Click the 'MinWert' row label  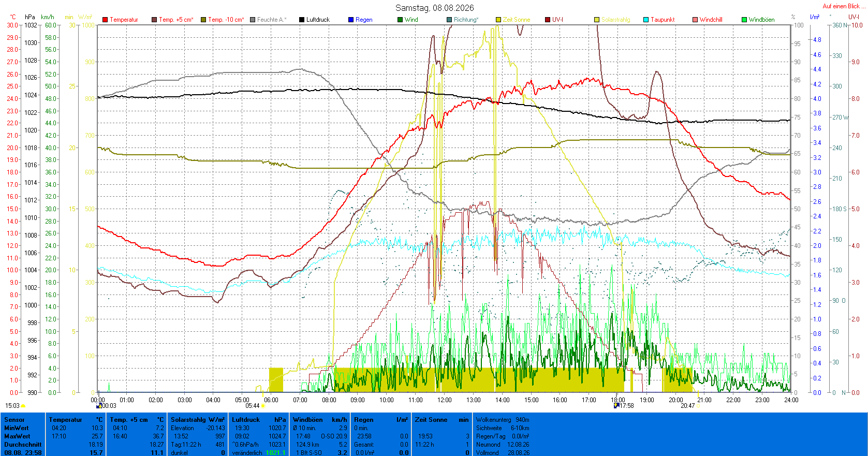pos(17,428)
